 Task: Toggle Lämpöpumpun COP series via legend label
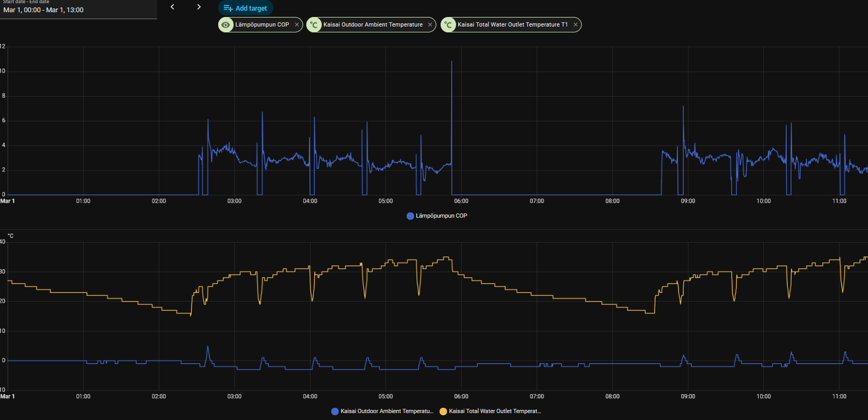point(441,216)
